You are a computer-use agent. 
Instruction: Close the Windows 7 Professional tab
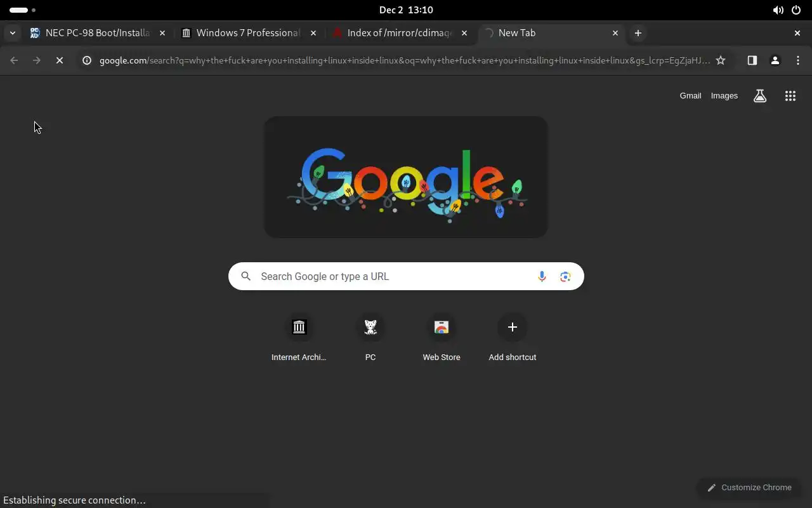click(313, 33)
